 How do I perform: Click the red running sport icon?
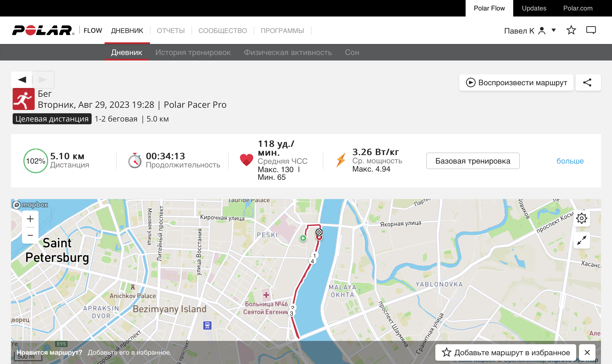[x=24, y=99]
